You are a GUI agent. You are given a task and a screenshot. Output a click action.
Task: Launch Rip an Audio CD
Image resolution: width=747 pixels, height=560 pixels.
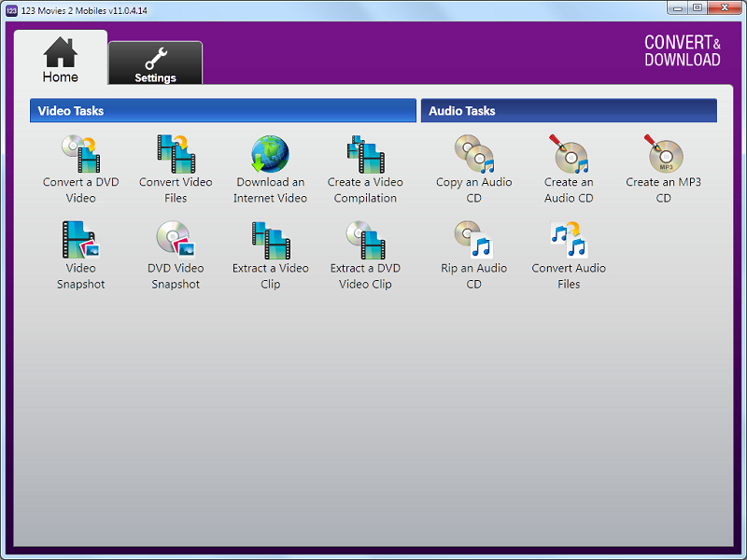(473, 240)
